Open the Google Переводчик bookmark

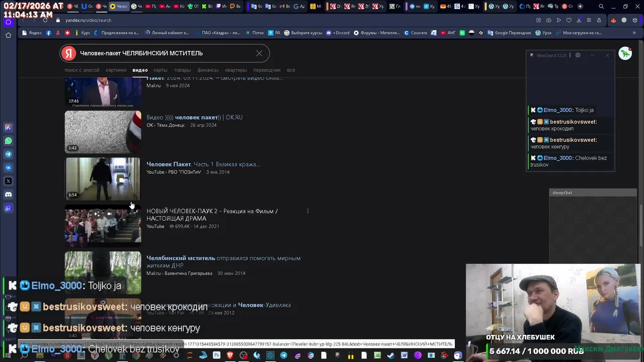[x=509, y=33]
